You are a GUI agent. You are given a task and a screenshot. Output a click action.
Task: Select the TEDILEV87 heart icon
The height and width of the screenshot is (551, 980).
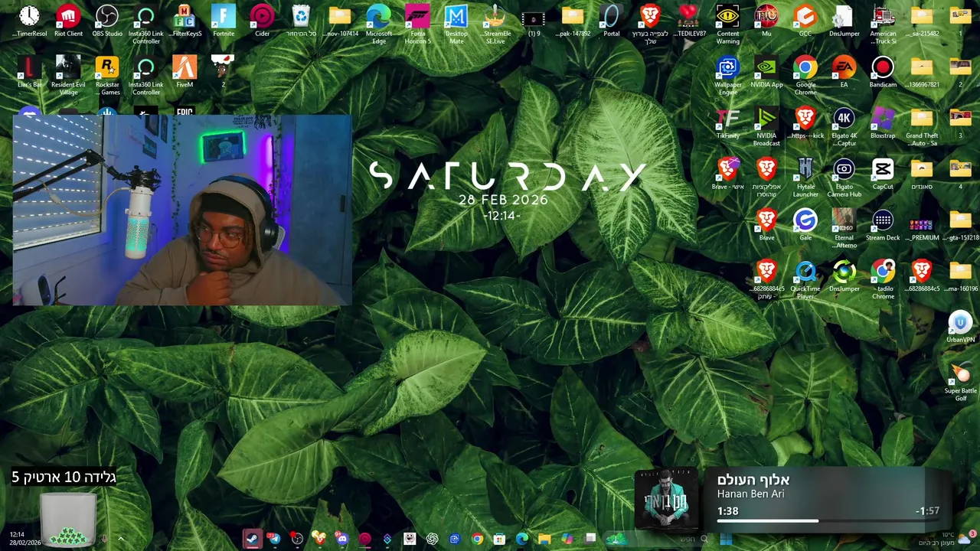pos(688,21)
